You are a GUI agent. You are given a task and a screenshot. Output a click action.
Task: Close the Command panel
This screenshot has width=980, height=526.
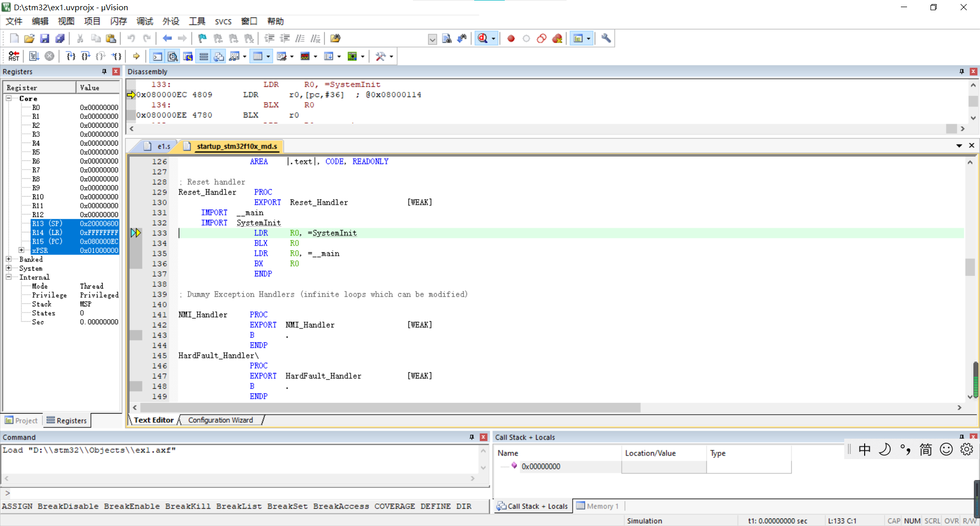pyautogui.click(x=483, y=437)
